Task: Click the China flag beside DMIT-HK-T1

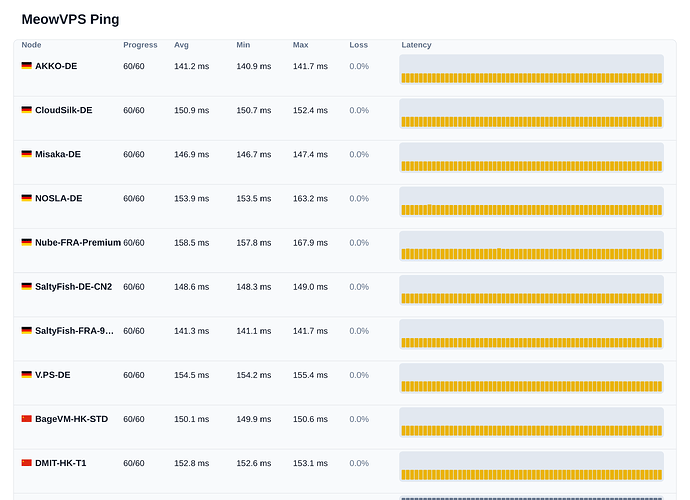Action: point(26,463)
